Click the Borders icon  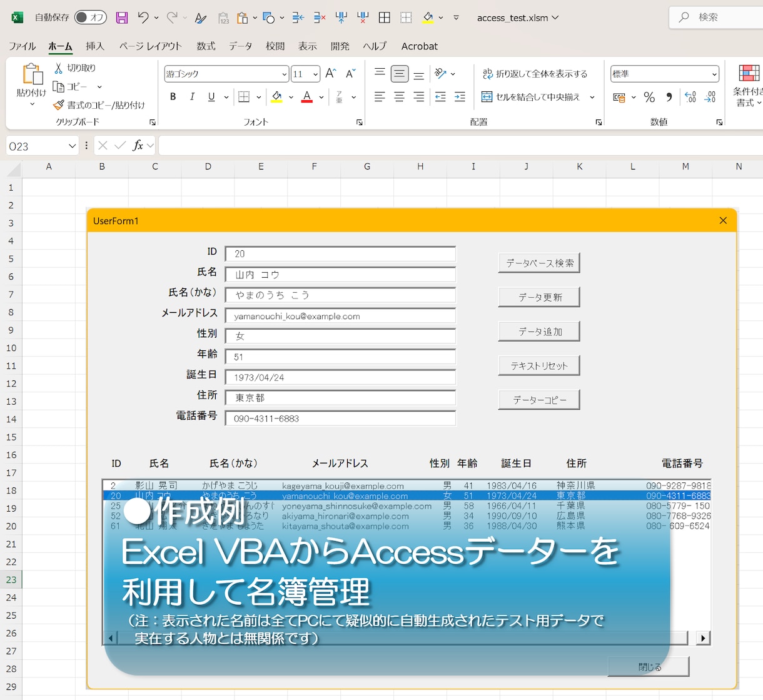coord(244,97)
